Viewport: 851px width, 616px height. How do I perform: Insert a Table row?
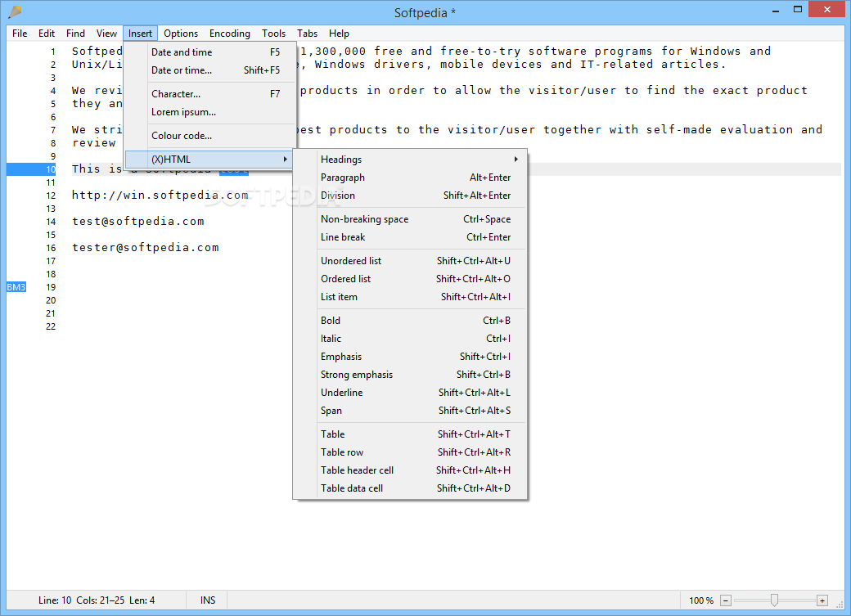[410, 452]
